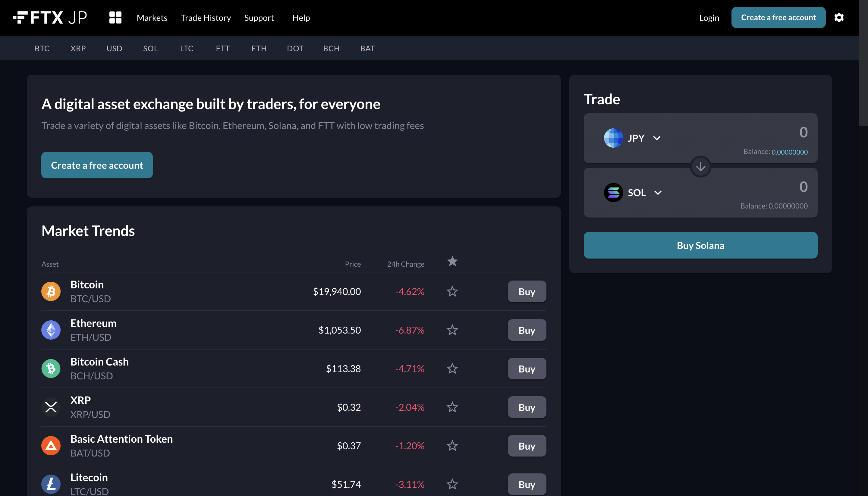The width and height of the screenshot is (868, 496).
Task: Select the FTT ticker tab
Action: click(222, 49)
